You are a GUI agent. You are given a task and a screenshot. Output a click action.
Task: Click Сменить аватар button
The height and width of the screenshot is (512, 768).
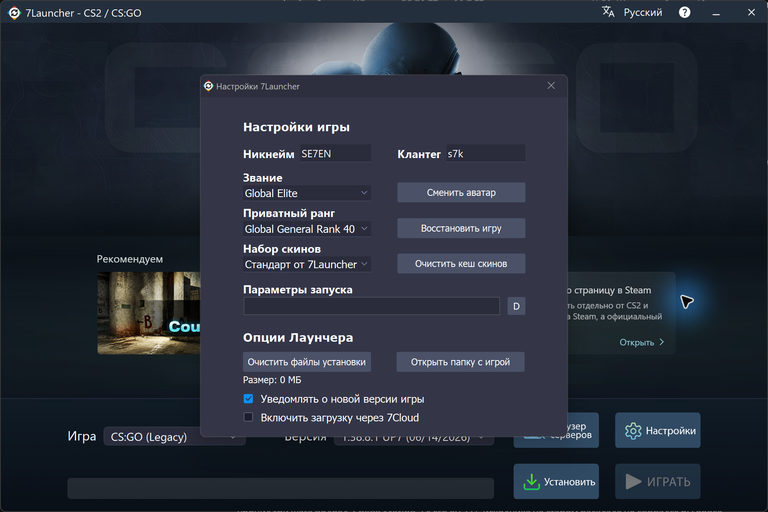pyautogui.click(x=461, y=193)
